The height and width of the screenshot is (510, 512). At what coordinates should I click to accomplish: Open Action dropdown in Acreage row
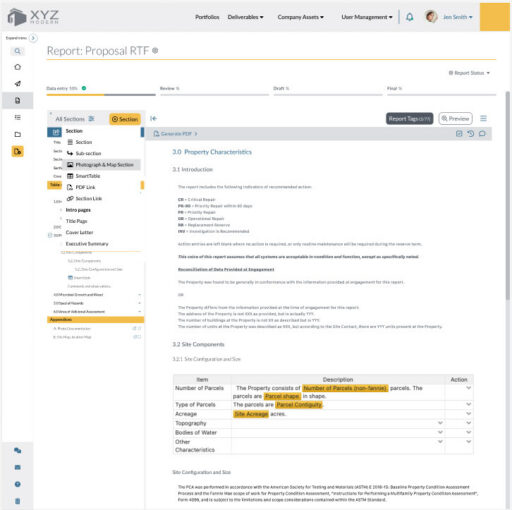[468, 413]
